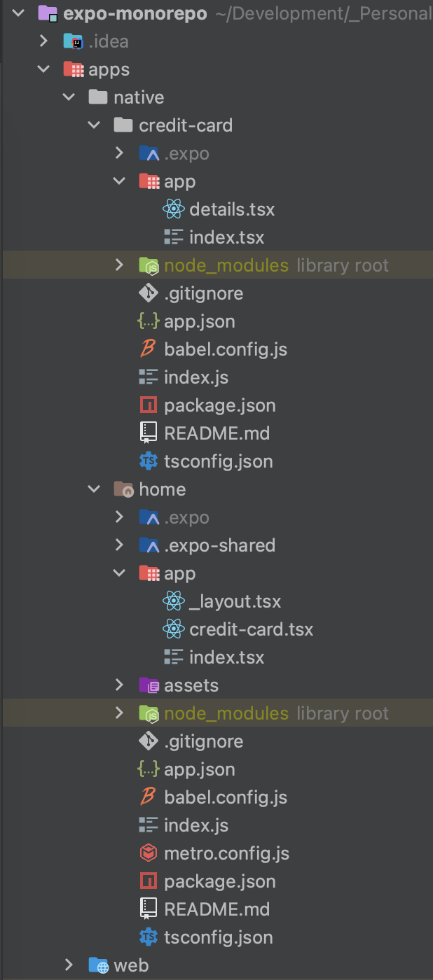The width and height of the screenshot is (433, 980).
Task: Expand the web folder
Action: (69, 965)
